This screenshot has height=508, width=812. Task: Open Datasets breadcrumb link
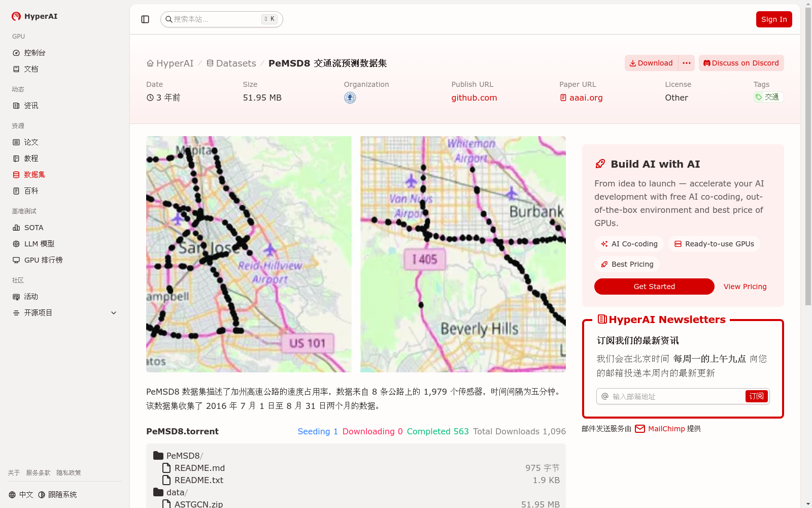click(231, 63)
